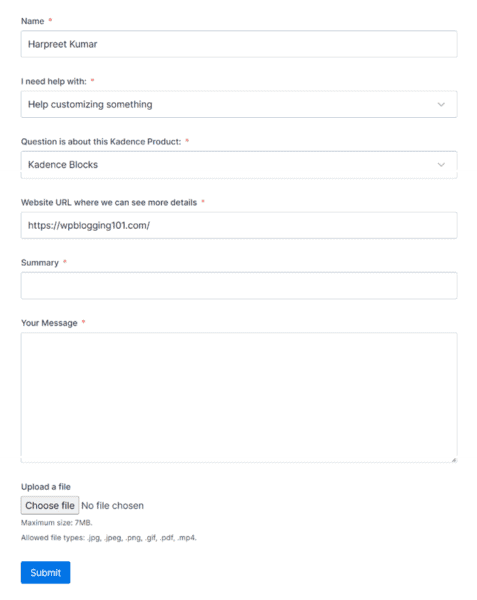Click the 'Summary' label text
The height and width of the screenshot is (600, 477).
pos(40,262)
